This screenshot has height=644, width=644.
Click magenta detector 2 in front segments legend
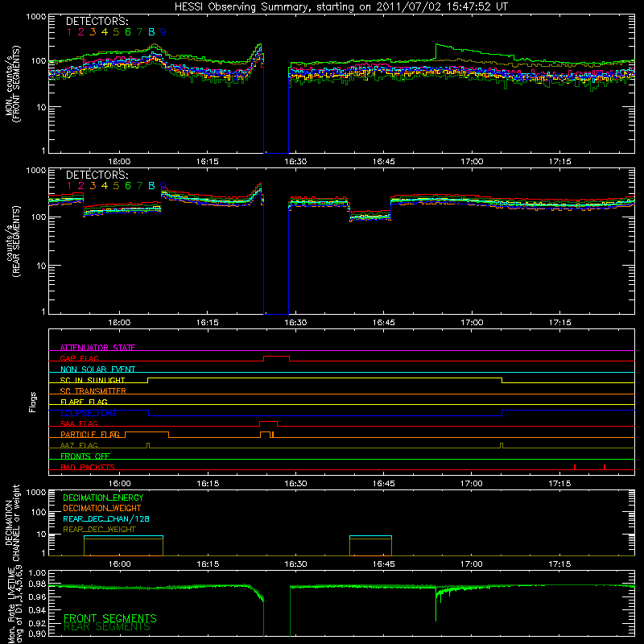click(81, 32)
